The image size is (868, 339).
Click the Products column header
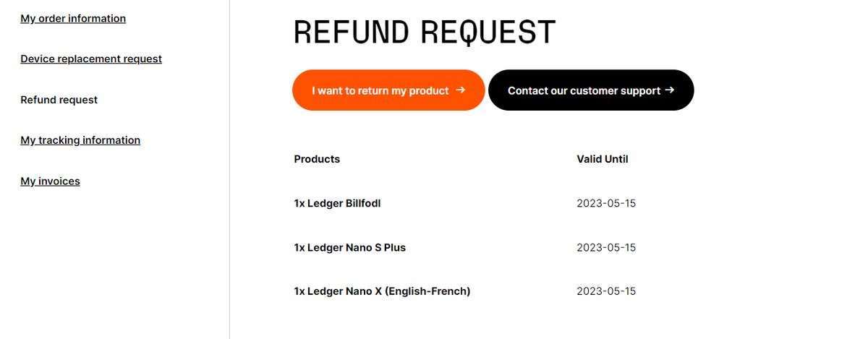[317, 159]
